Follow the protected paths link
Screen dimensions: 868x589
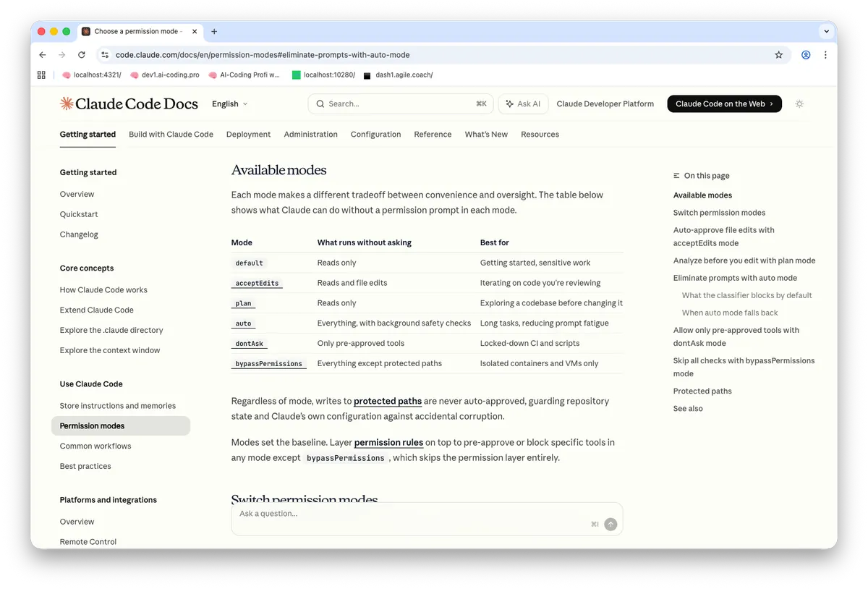[388, 401]
